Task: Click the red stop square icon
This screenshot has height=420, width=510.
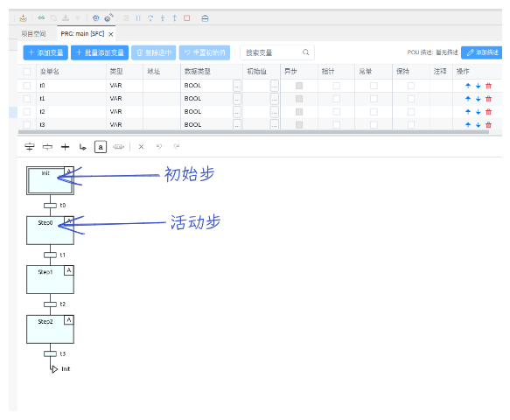Action: 186,18
